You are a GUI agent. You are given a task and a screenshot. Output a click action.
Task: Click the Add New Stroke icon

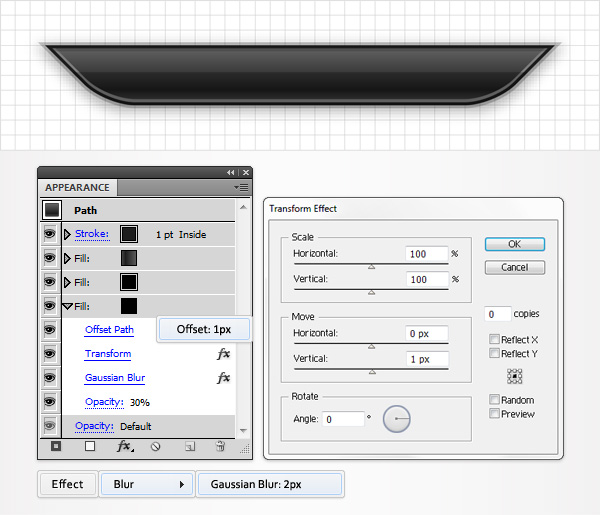(56, 446)
